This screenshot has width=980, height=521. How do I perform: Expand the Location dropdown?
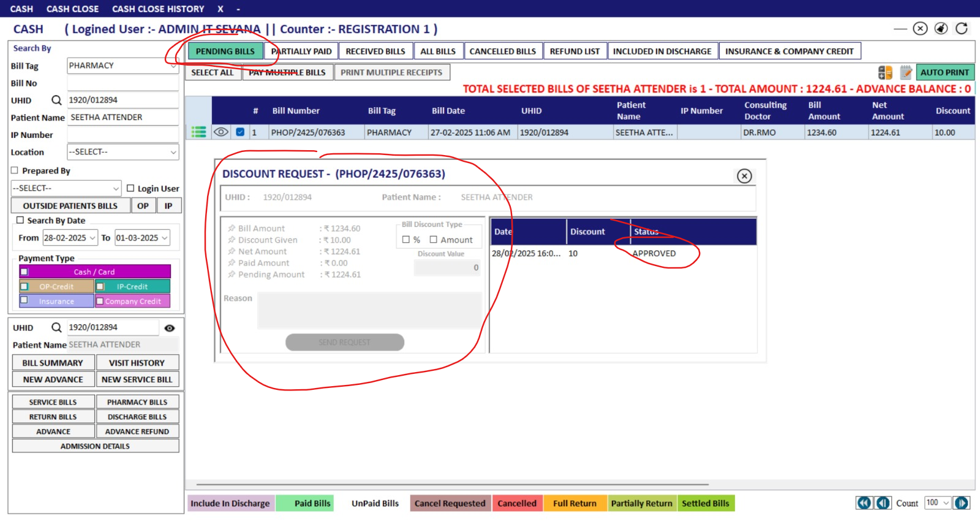coord(173,152)
